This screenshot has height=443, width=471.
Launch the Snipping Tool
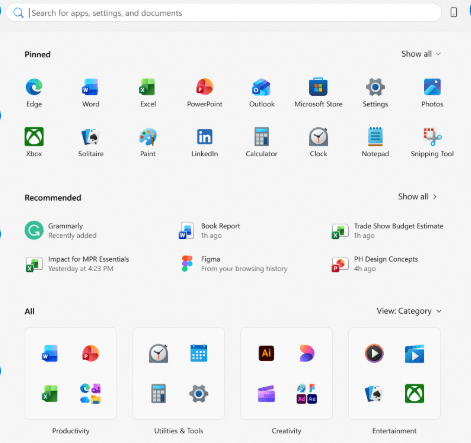tap(432, 142)
